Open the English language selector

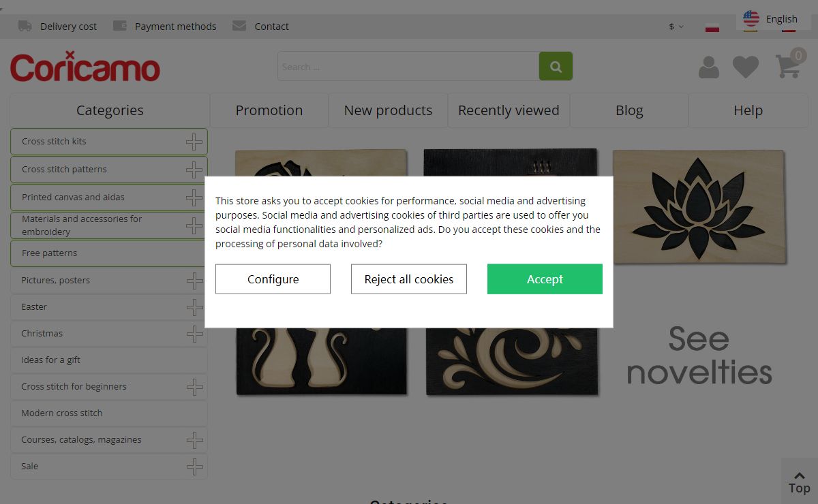click(771, 18)
